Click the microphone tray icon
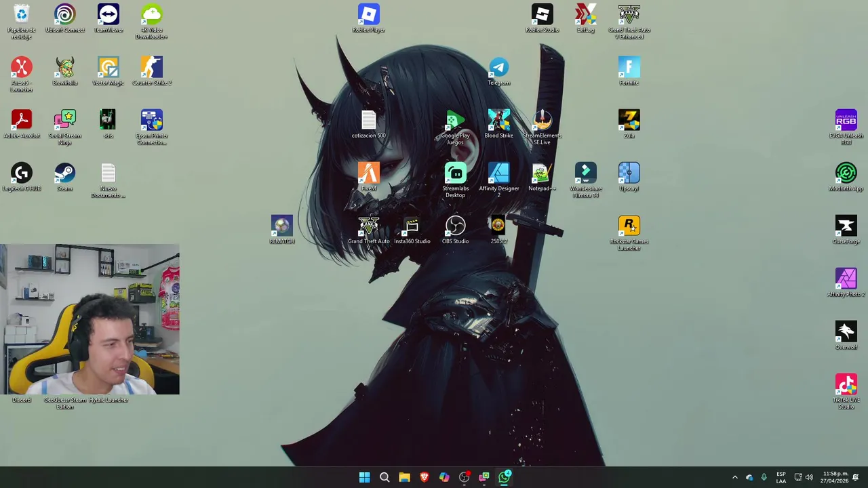The image size is (868, 488). [x=764, y=477]
